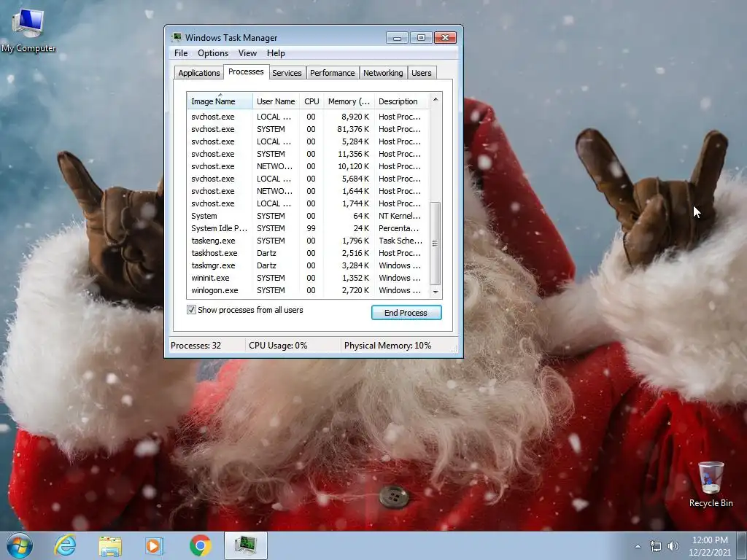The image size is (747, 560).
Task: Click the CPU Usage: 0% status entry
Action: pyautogui.click(x=293, y=346)
